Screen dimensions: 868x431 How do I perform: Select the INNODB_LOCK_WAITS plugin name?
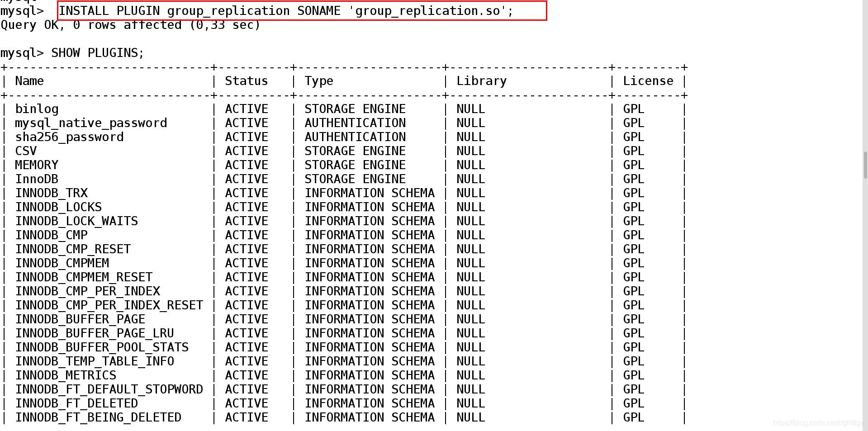(x=76, y=221)
